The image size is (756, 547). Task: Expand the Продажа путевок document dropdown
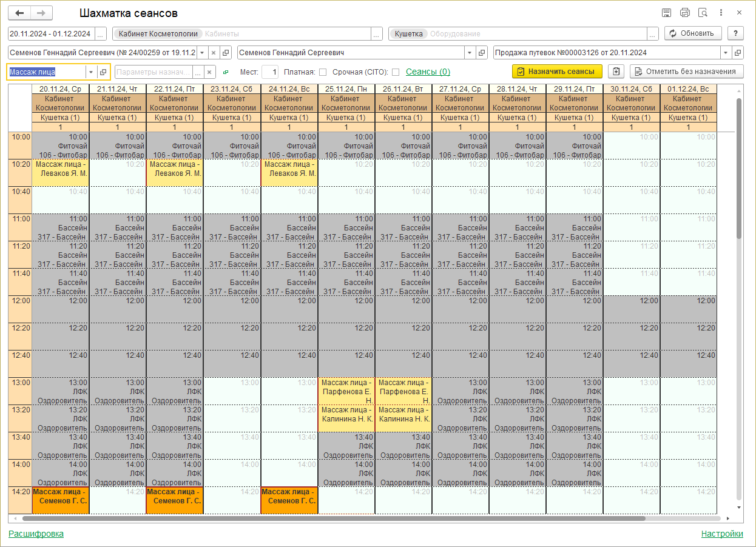click(x=726, y=53)
